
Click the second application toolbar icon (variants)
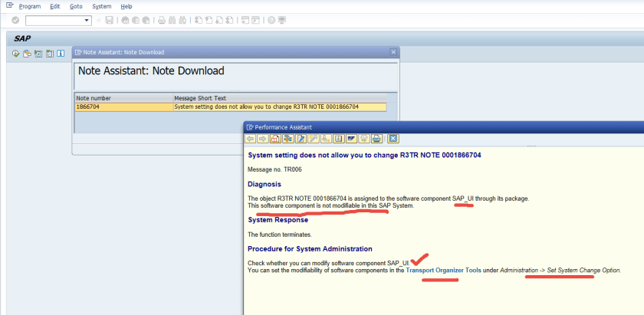tap(27, 54)
